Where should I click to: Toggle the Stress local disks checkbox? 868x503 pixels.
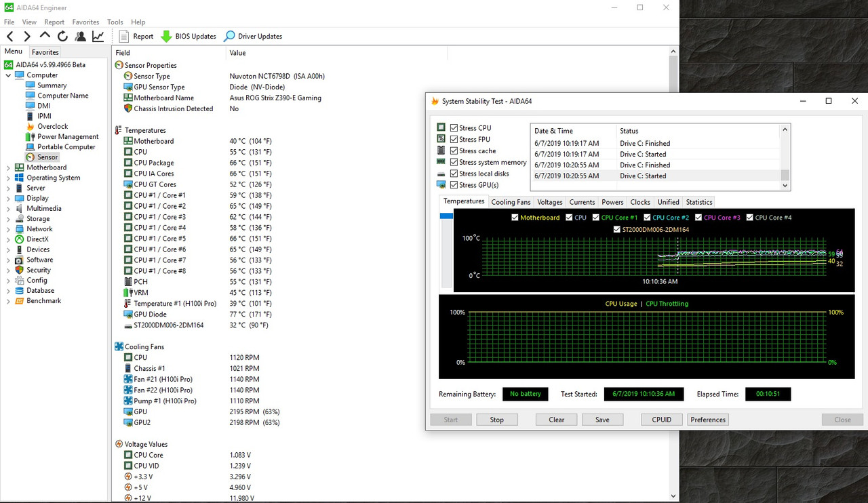pos(454,174)
